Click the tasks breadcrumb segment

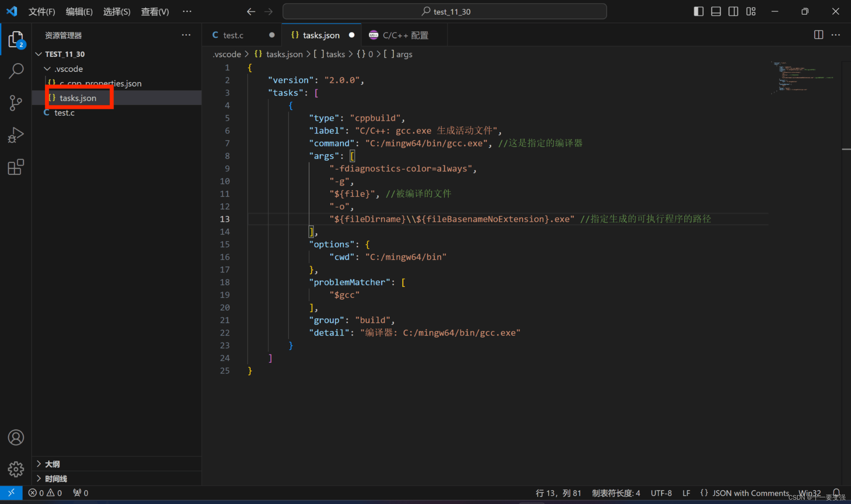click(329, 54)
